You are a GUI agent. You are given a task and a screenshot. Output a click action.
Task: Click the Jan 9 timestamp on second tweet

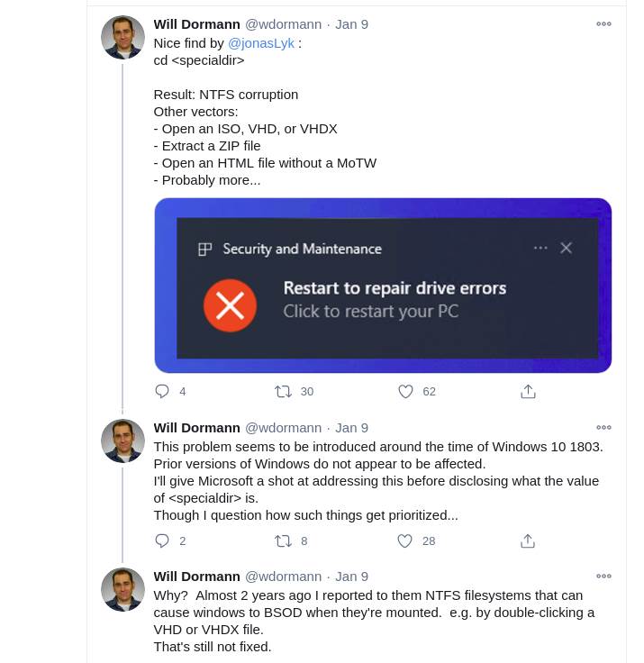[x=351, y=428]
